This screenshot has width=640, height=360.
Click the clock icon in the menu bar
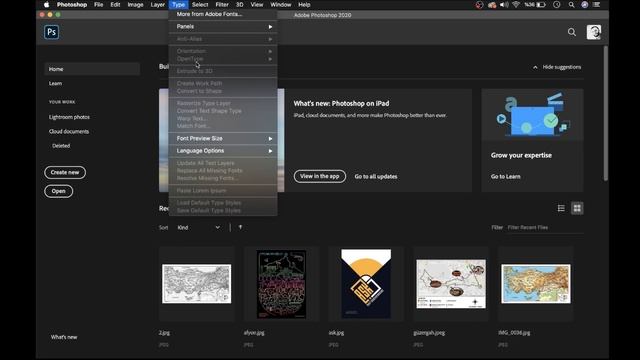coord(557,5)
